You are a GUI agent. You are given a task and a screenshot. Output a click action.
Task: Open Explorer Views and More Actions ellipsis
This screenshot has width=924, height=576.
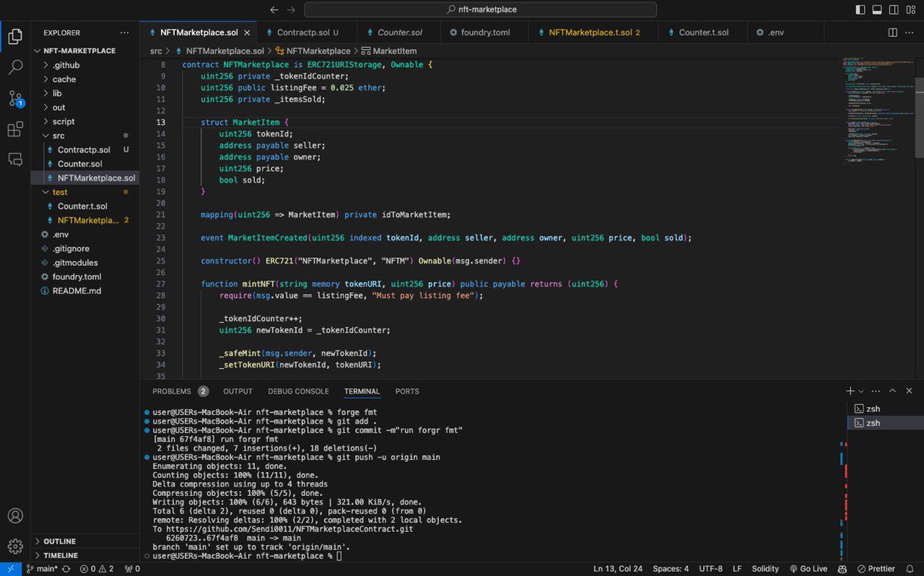click(125, 32)
